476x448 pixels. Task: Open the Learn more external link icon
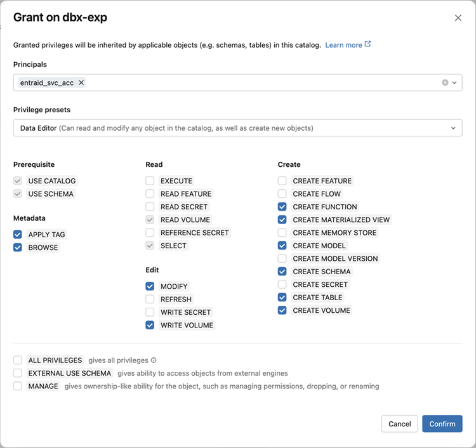coord(367,44)
